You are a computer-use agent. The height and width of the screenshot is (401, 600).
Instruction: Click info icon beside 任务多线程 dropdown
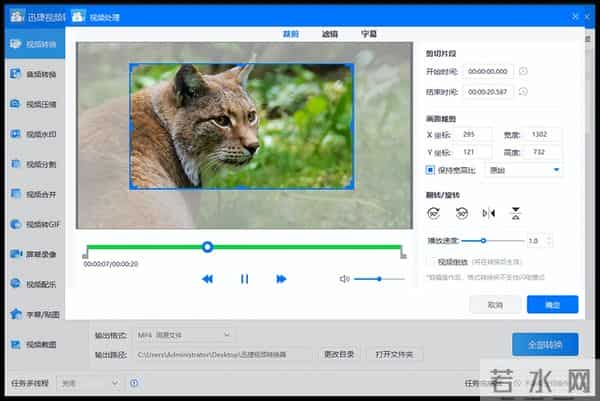(134, 383)
